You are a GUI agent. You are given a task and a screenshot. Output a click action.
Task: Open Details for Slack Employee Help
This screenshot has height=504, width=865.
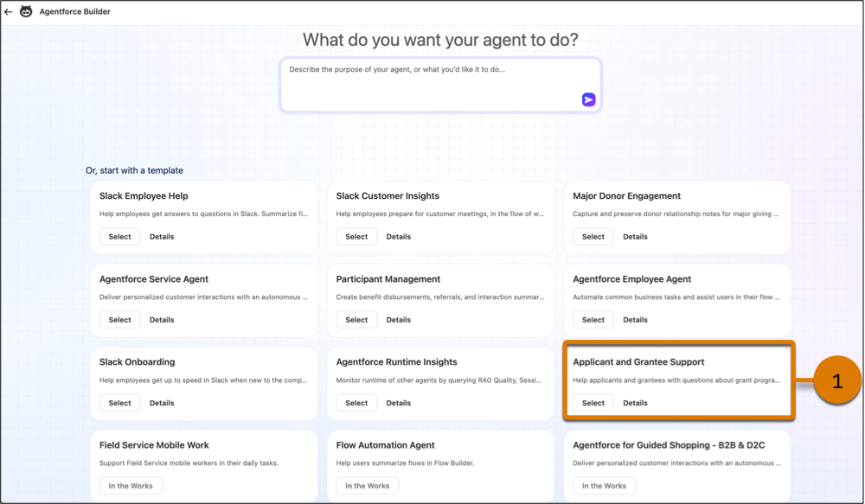point(162,237)
